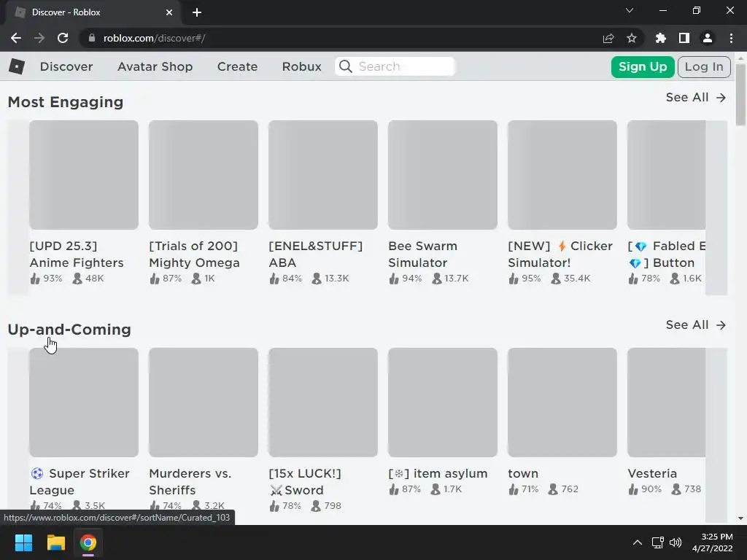Screen dimensions: 747x560
Task: Open the Up-and-Coming heading link
Action: click(x=69, y=330)
